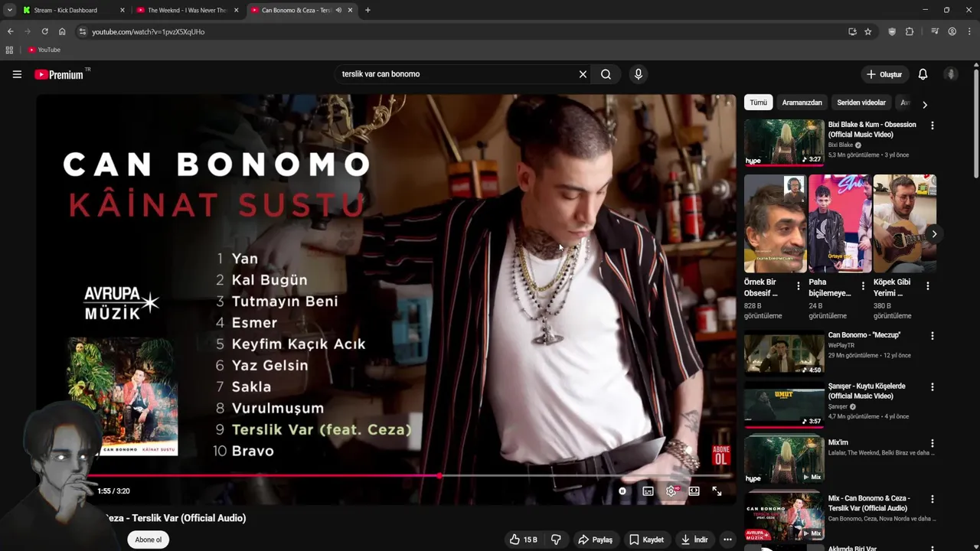Open the Can Bonomo Meczup thumbnail
The image size is (980, 551).
point(784,353)
